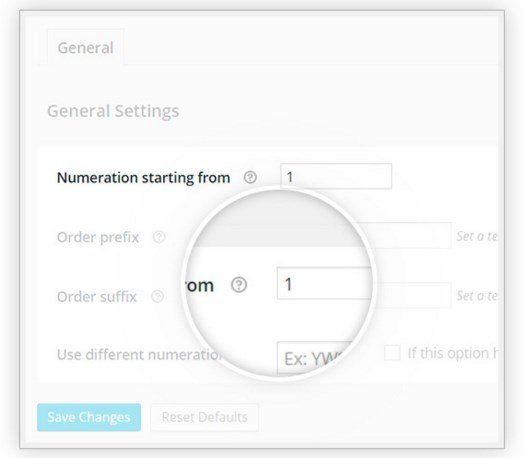Click the Order suffix label
This screenshot has height=458, width=525.
click(x=97, y=297)
